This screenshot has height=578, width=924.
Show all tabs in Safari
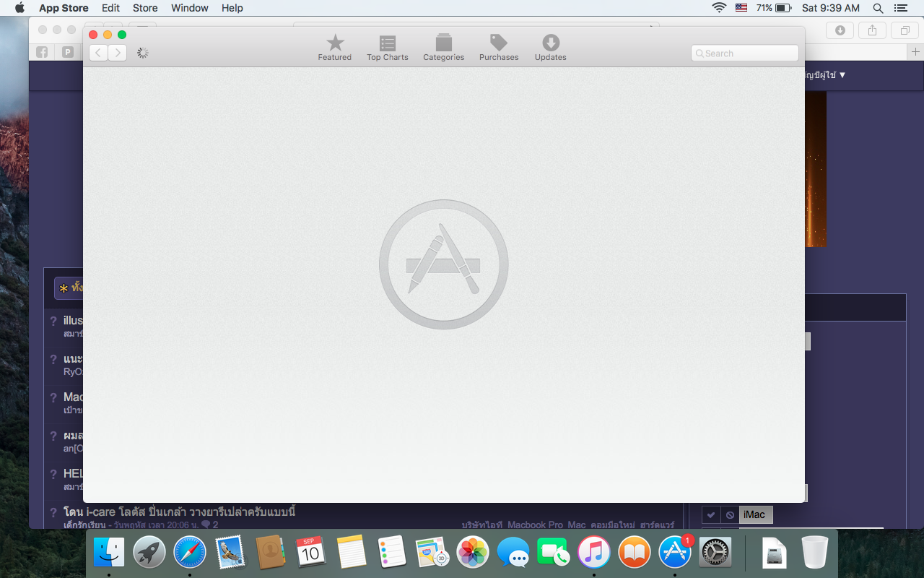coord(905,30)
